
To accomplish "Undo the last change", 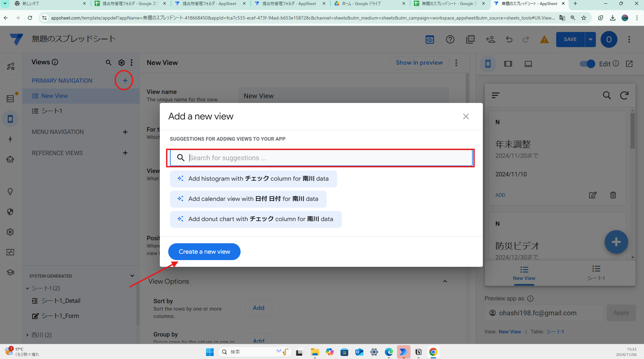I will click(509, 40).
